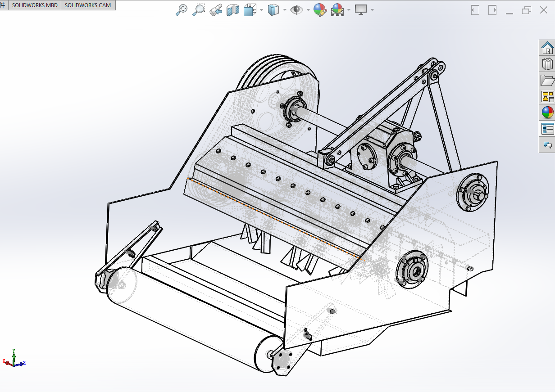Viewport: 555px width, 392px height.
Task: Click the expand right panel button
Action: tap(492, 10)
